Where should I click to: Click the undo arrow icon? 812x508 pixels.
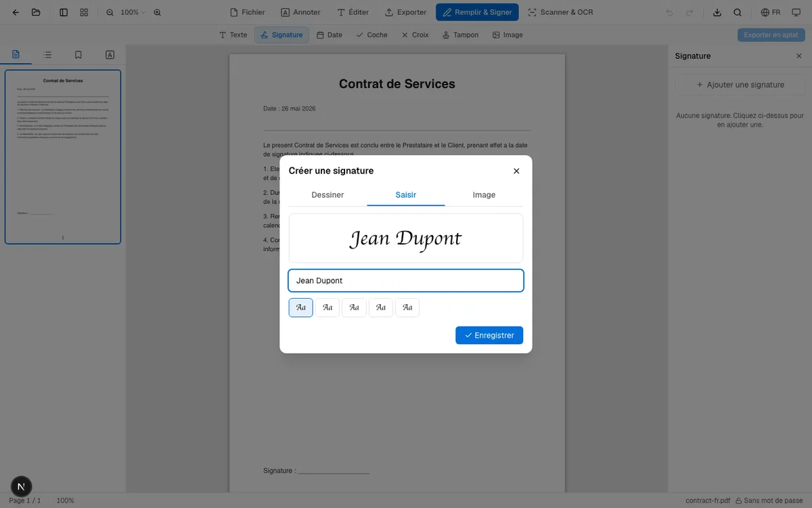tap(670, 12)
